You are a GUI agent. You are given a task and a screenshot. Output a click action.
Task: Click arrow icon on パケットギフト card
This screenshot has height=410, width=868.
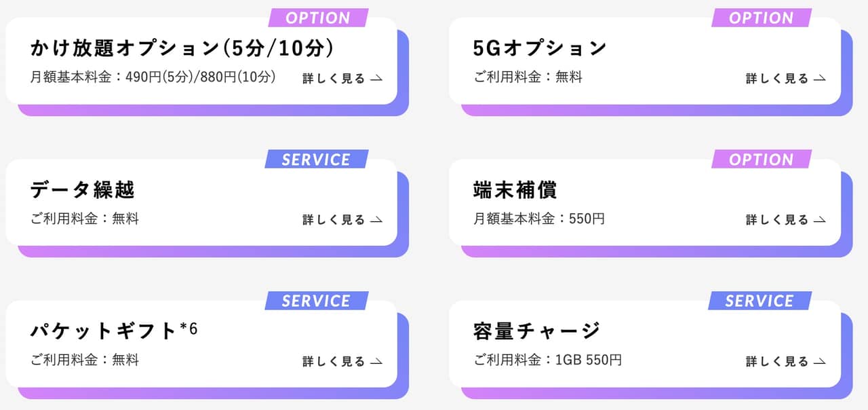click(x=376, y=362)
